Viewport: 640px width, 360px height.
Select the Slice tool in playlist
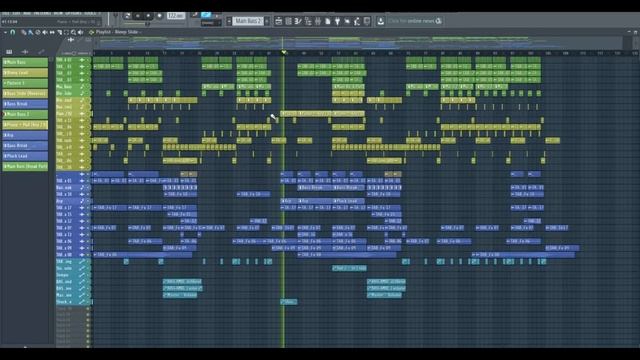coord(59,32)
